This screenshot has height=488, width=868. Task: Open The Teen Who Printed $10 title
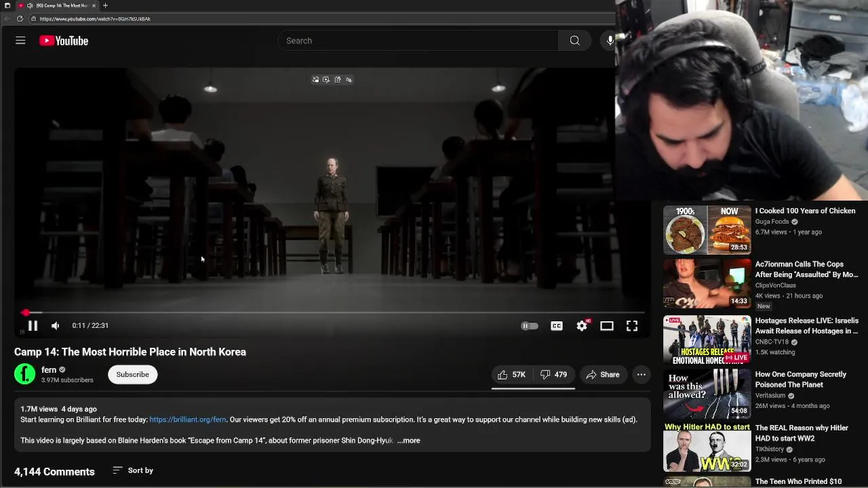(798, 482)
